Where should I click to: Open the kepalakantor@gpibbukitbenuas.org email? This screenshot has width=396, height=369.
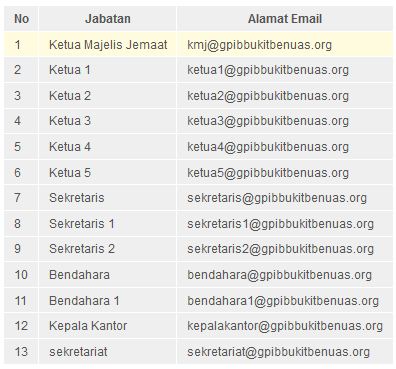pyautogui.click(x=285, y=326)
